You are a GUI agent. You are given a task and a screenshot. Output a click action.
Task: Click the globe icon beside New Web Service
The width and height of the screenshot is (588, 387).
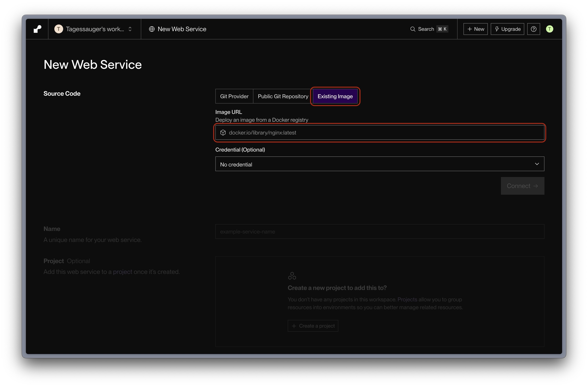(152, 29)
